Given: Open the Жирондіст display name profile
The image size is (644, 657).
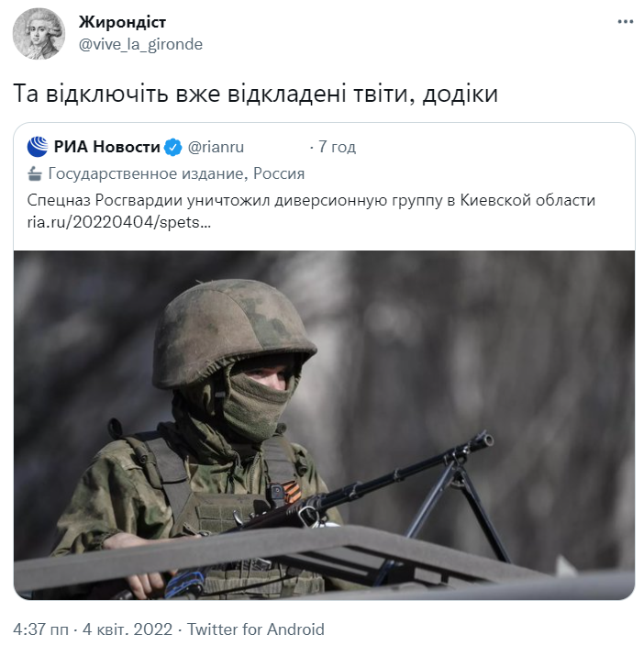Looking at the screenshot, I should 122,22.
